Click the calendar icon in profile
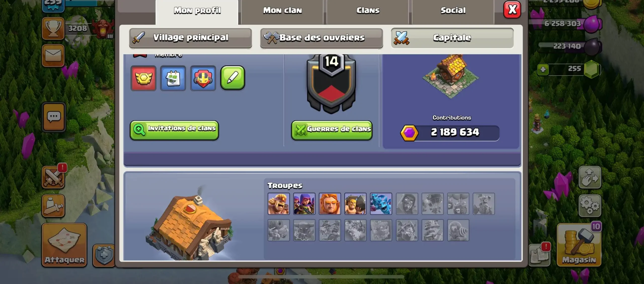 173,78
